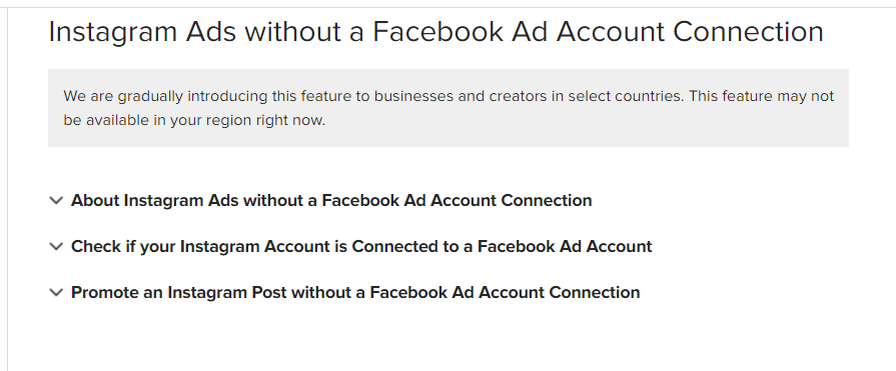The image size is (896, 371).
Task: Click the chevron next to Check if your Instagram Account
Action: 56,246
